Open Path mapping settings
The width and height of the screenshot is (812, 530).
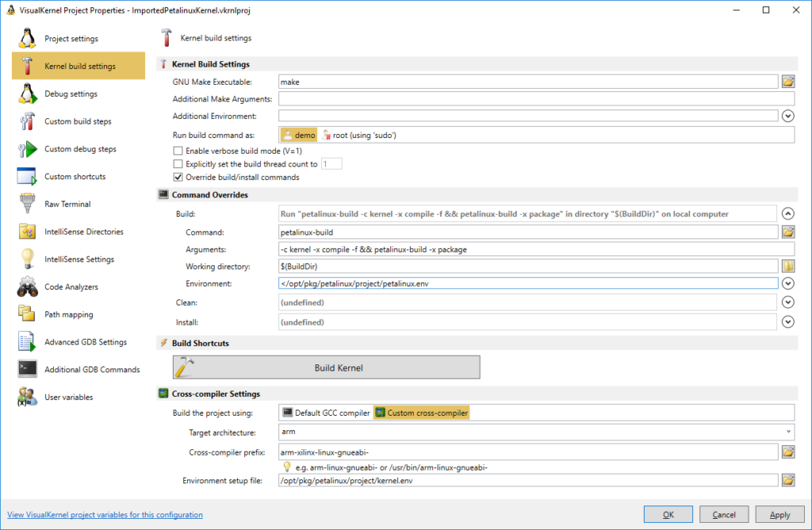click(71, 315)
